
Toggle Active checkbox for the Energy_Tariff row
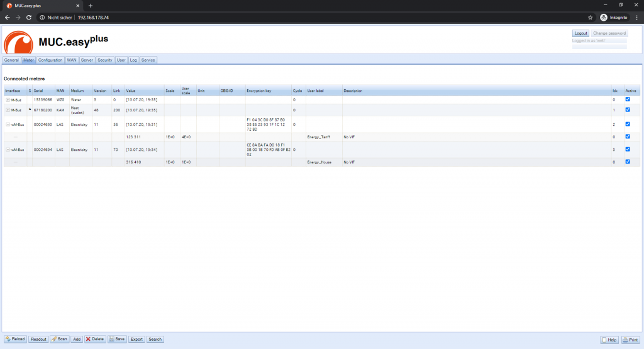(628, 136)
